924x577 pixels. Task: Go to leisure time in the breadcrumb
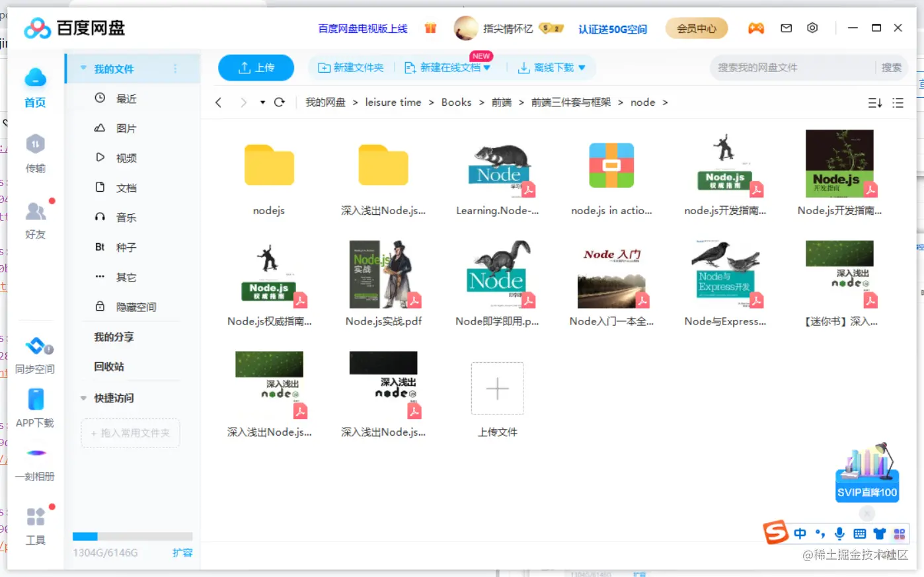[x=393, y=102]
